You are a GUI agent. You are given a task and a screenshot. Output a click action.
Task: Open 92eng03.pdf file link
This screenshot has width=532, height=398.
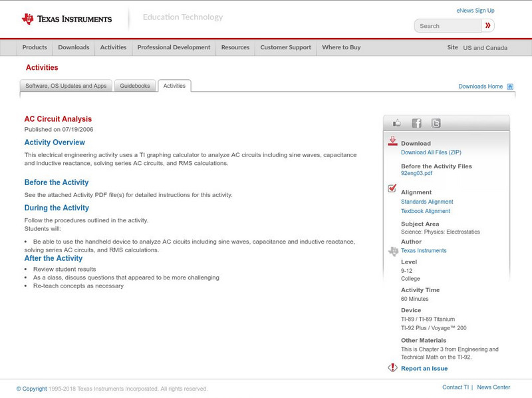coord(417,173)
